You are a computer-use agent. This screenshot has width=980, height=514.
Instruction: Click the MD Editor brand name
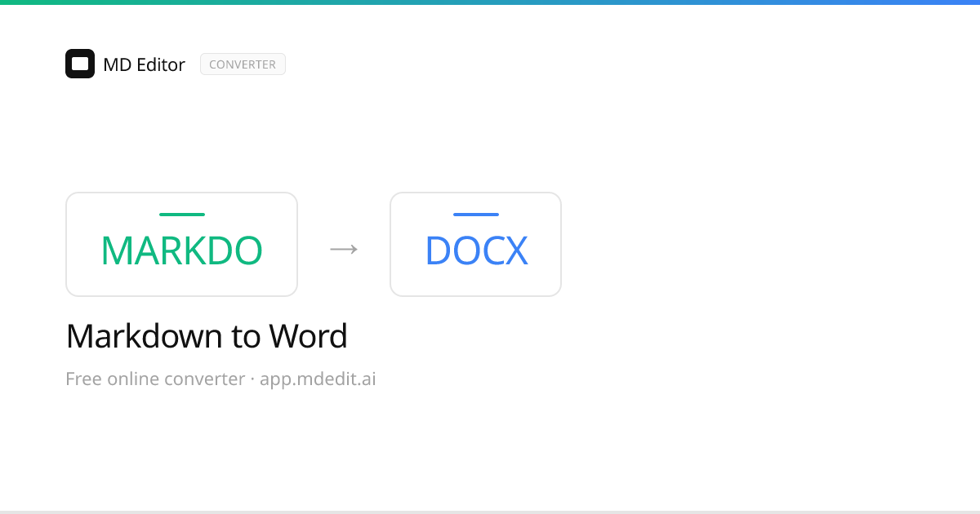click(144, 64)
